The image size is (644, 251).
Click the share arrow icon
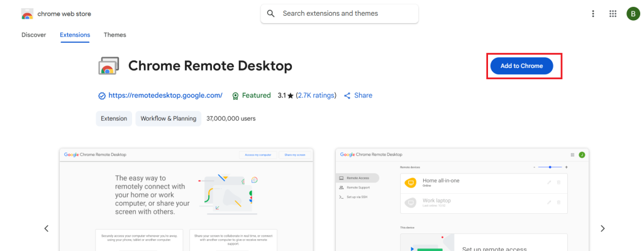(347, 96)
